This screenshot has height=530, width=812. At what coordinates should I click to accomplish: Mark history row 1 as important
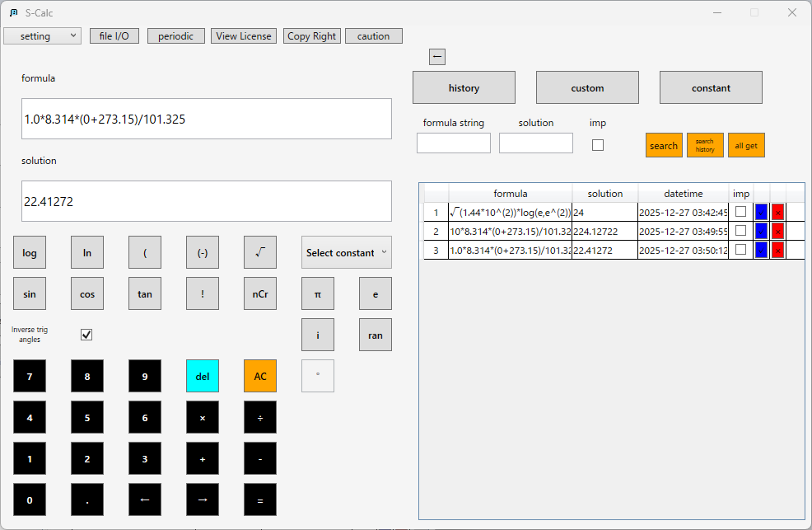[x=741, y=211]
